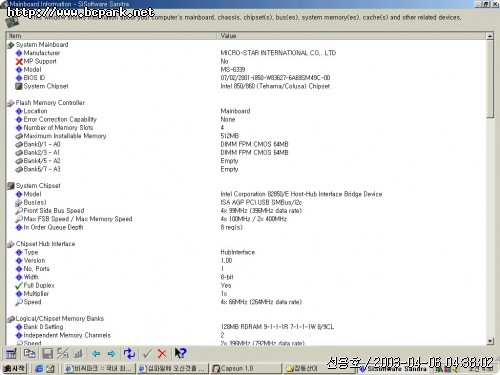This screenshot has height=375, width=500.
Task: Click the OK checkmark toolbar icon
Action: pyautogui.click(x=147, y=354)
